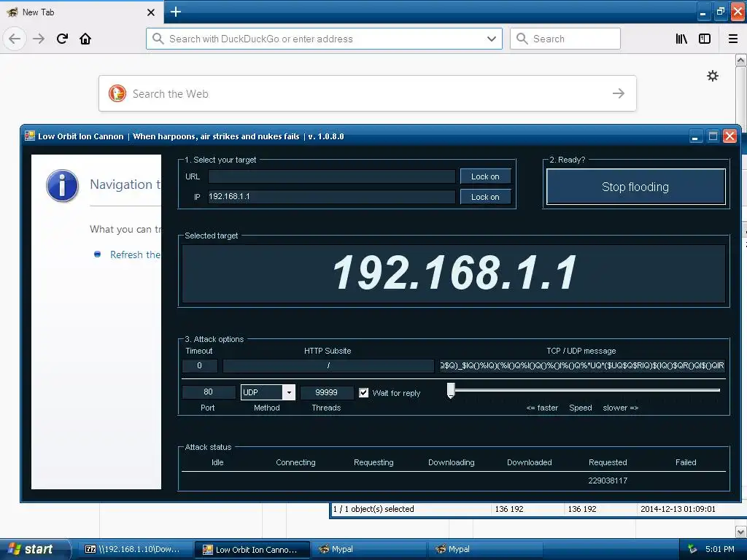Select the New Tab browser tab
This screenshot has width=747, height=560.
coord(81,12)
